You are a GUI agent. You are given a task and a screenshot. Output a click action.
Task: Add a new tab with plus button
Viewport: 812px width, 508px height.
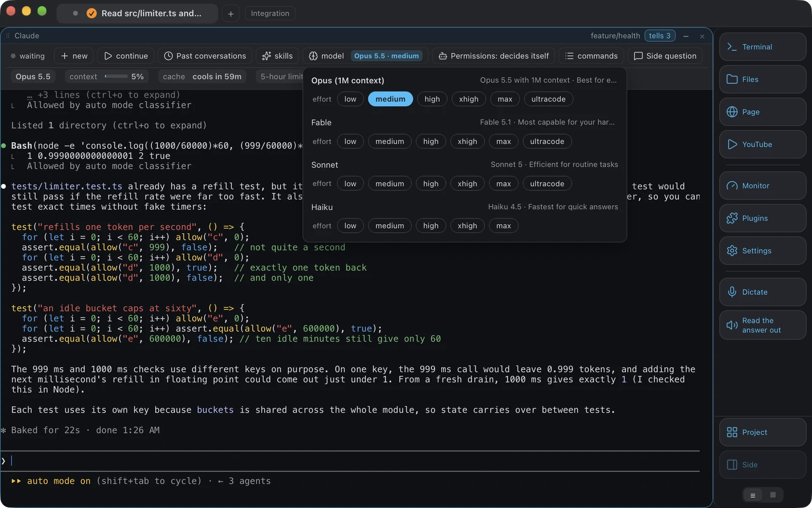point(230,14)
